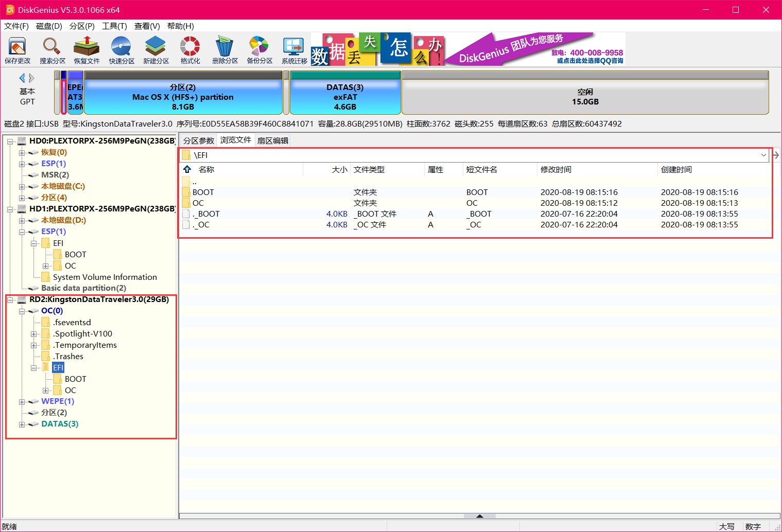Expand the WEPE(1) partition node
This screenshot has height=532, width=782.
[x=22, y=401]
